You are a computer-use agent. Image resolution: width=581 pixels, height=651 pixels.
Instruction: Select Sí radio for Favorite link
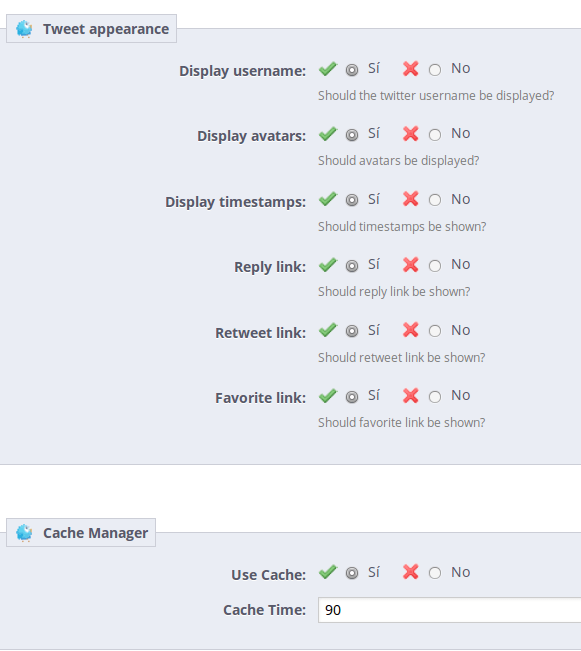[352, 397]
